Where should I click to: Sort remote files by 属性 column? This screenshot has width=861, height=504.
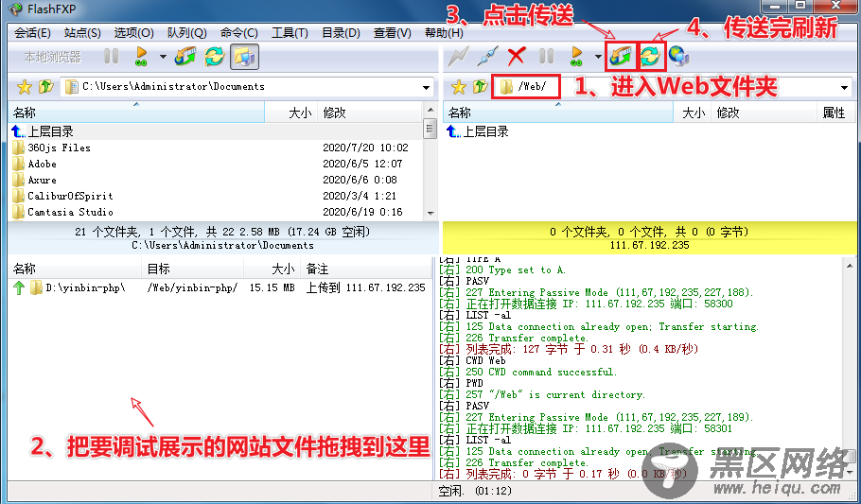pyautogui.click(x=835, y=113)
